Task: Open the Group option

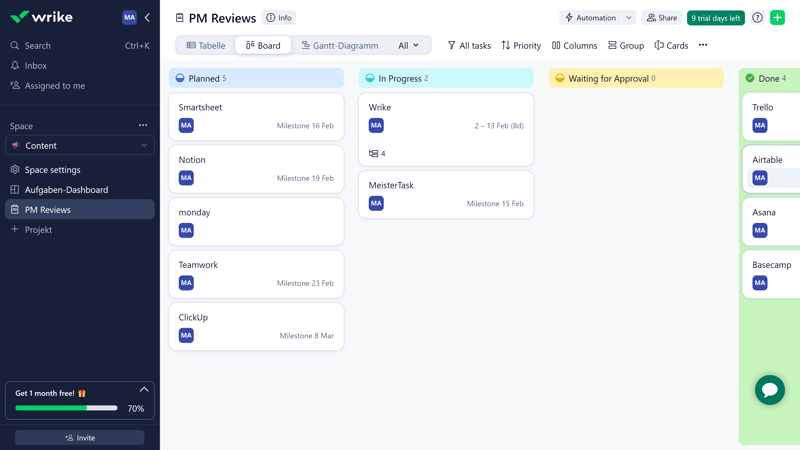Action: [x=626, y=45]
